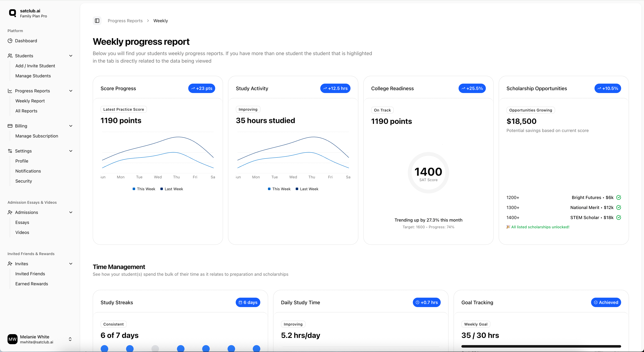Toggle the This Week legend in Score Progress
Viewport: 644px width, 352px height.
point(144,189)
